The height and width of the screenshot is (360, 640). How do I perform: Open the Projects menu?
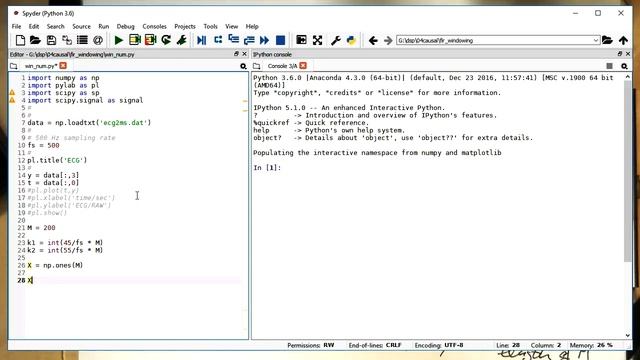(x=185, y=26)
